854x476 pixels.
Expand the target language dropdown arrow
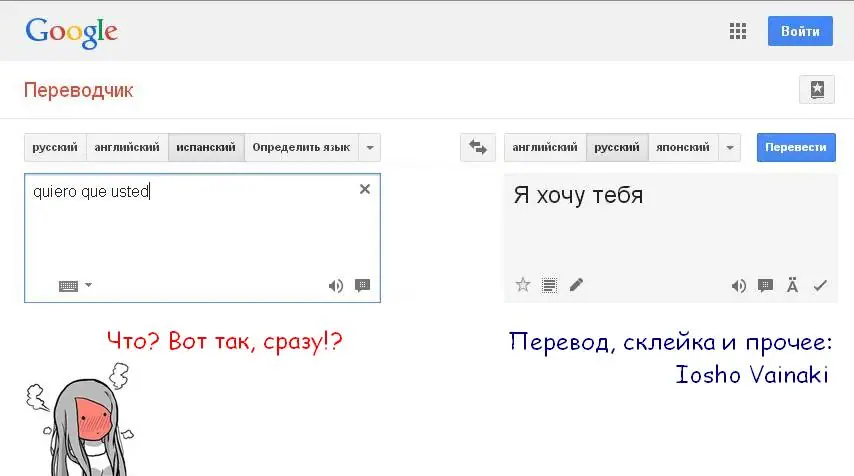coord(730,148)
